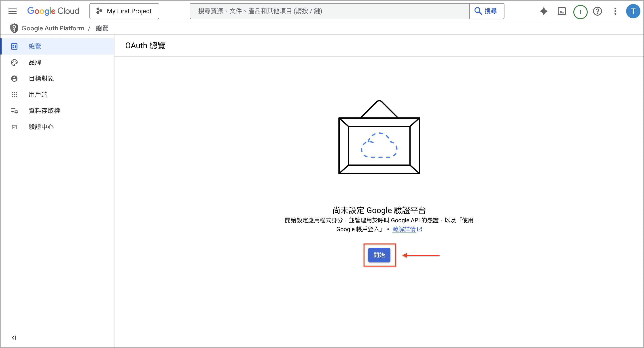
Task: Click the 尚未設定 Google 驗證平台 heading
Action: tap(379, 210)
